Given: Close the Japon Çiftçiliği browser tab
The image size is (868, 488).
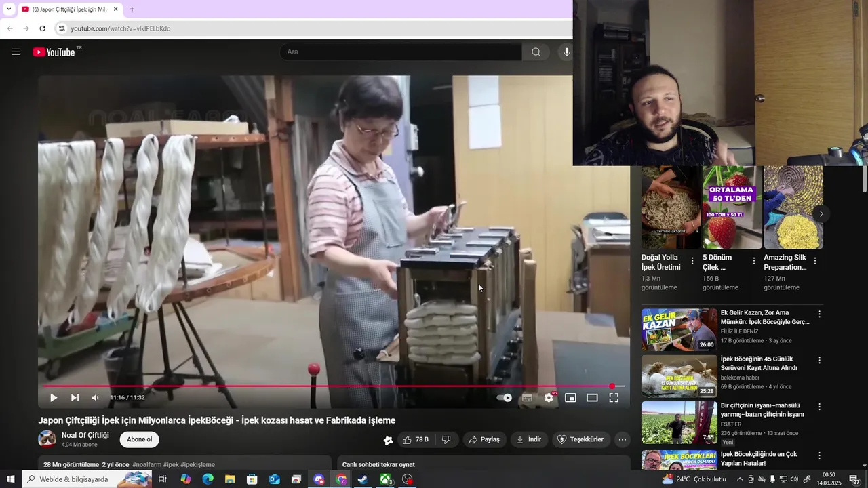Looking at the screenshot, I should click(x=115, y=9).
